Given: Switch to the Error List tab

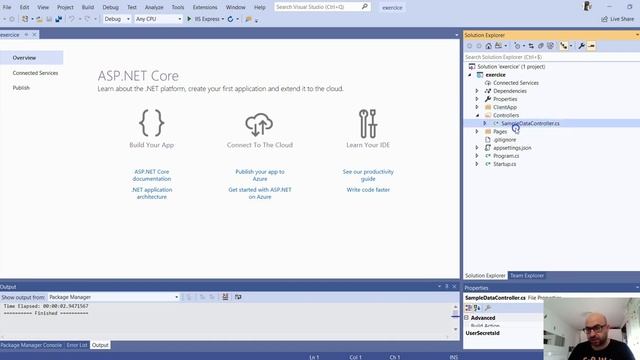Looking at the screenshot, I should pos(77,345).
